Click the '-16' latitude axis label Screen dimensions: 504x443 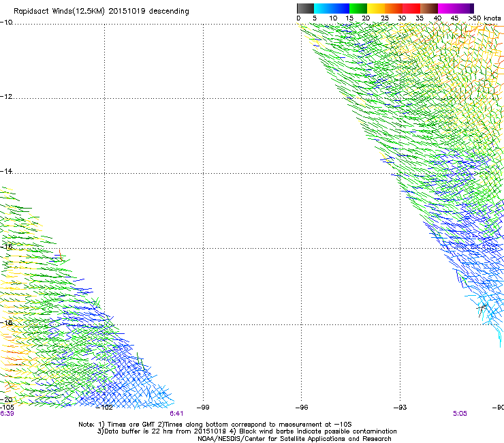6,247
